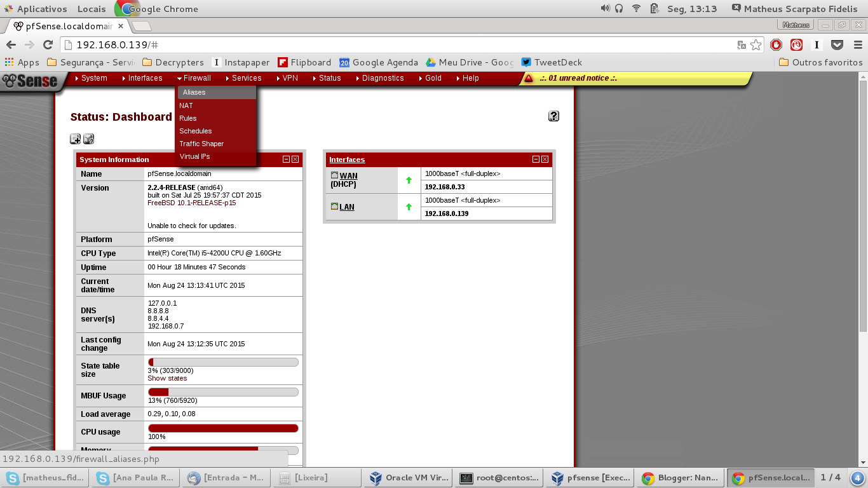Select Virtual IPs from the Firewall menu
The height and width of the screenshot is (488, 868).
point(194,156)
